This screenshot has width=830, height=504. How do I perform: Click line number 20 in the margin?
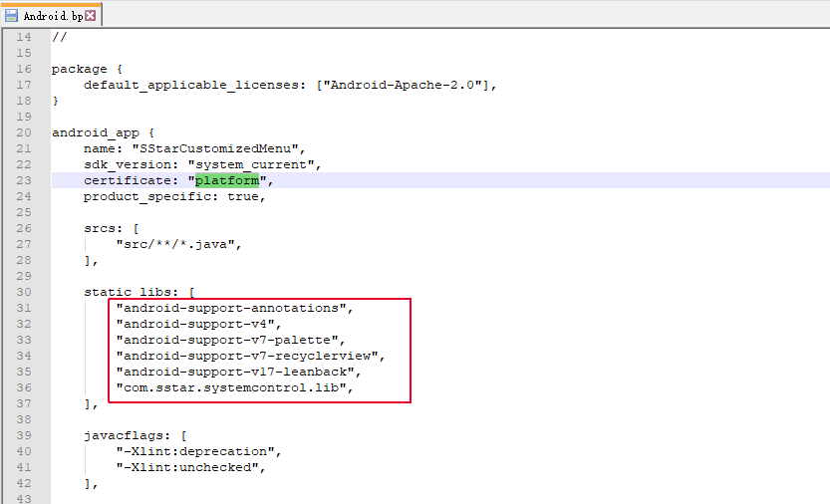pos(24,132)
